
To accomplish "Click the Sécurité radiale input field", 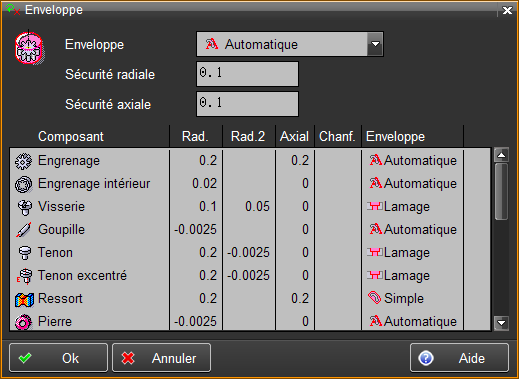I will click(247, 74).
